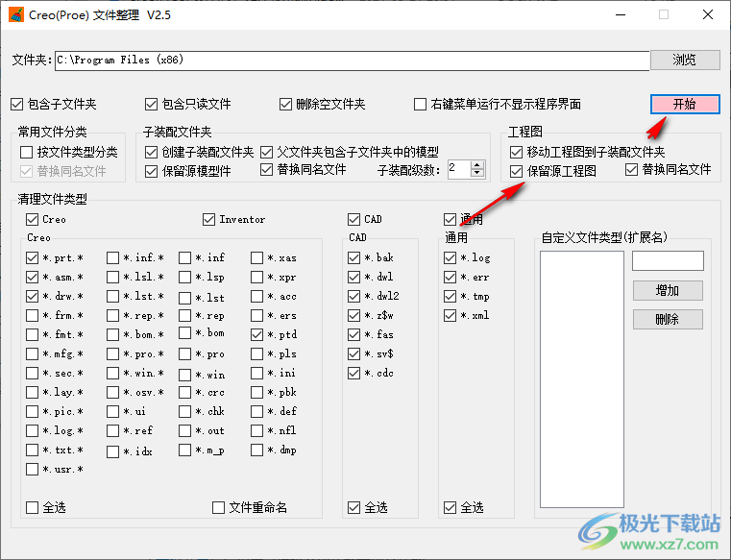731x560 pixels.
Task: Click the 子装配级数 number field
Action: pyautogui.click(x=459, y=169)
